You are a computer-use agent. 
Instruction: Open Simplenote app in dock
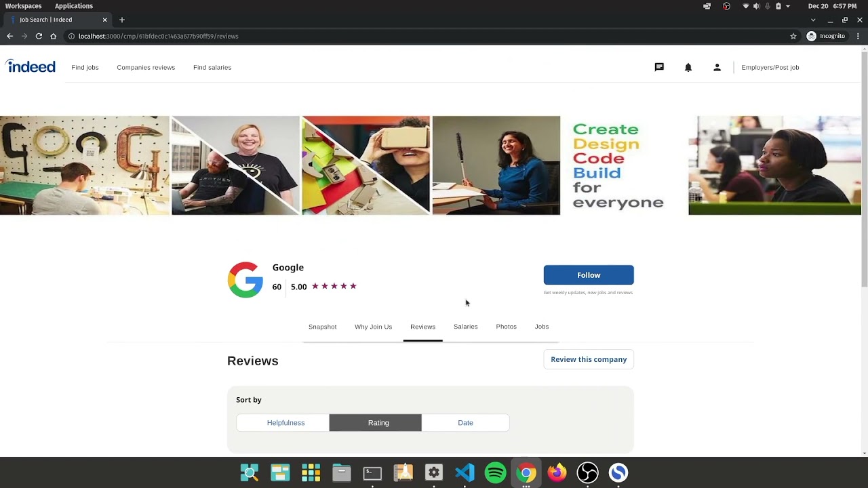618,472
